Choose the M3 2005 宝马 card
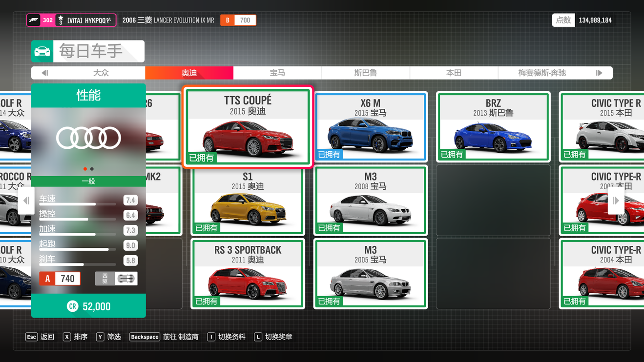Screen dimensions: 644x362 pyautogui.click(x=371, y=274)
